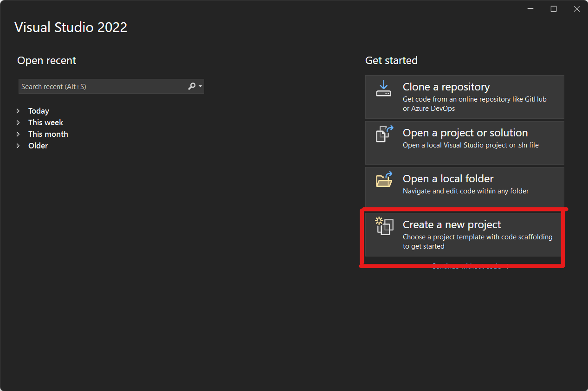Click the Get started heading
This screenshot has width=588, height=391.
click(391, 60)
